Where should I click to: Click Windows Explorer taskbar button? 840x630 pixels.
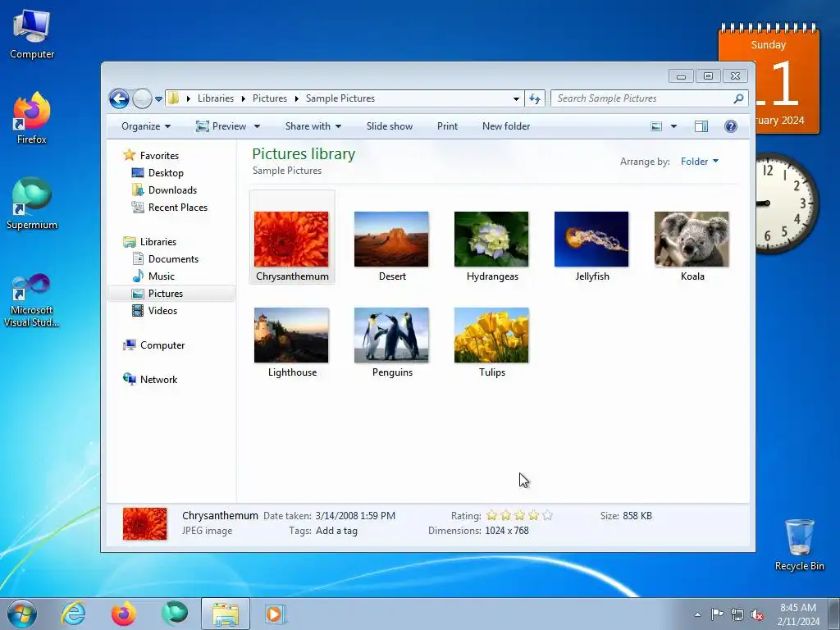coord(226,614)
